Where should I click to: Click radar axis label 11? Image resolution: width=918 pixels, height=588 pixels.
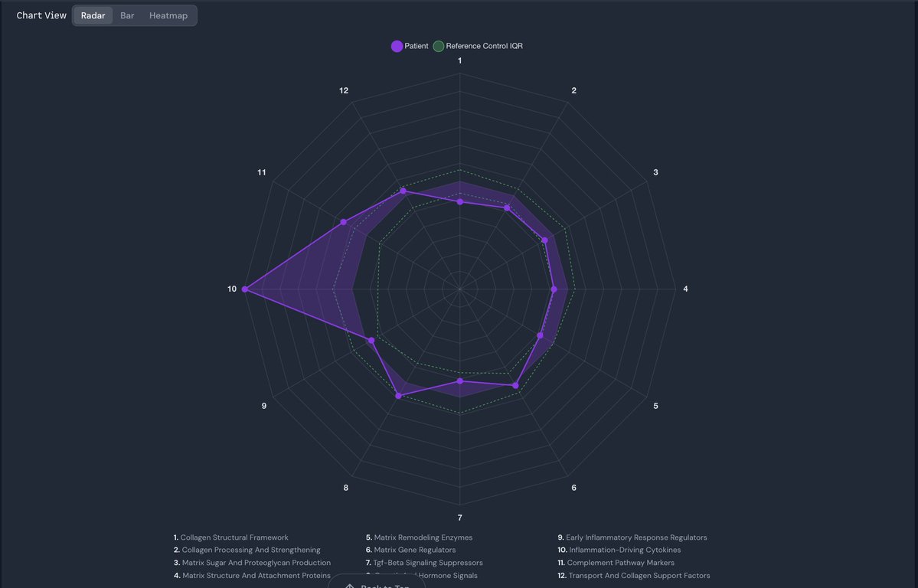262,173
